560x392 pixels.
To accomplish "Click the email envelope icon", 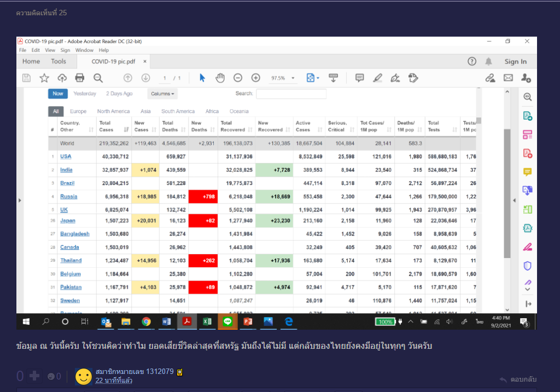I will 508,78.
